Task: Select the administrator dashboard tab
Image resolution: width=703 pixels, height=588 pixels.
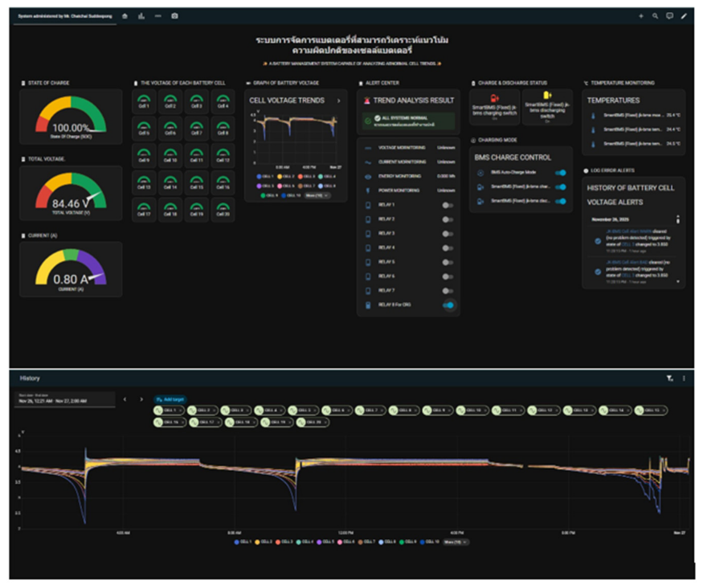Action: (65, 16)
